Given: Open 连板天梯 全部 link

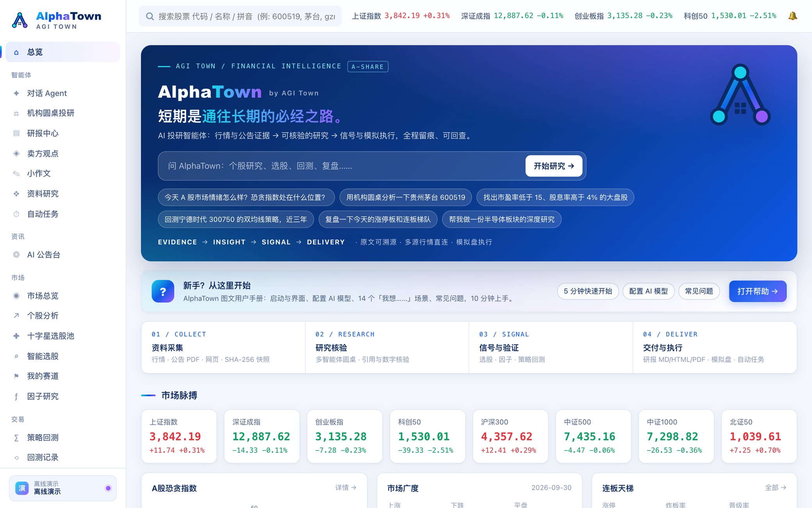Looking at the screenshot, I should 775,488.
